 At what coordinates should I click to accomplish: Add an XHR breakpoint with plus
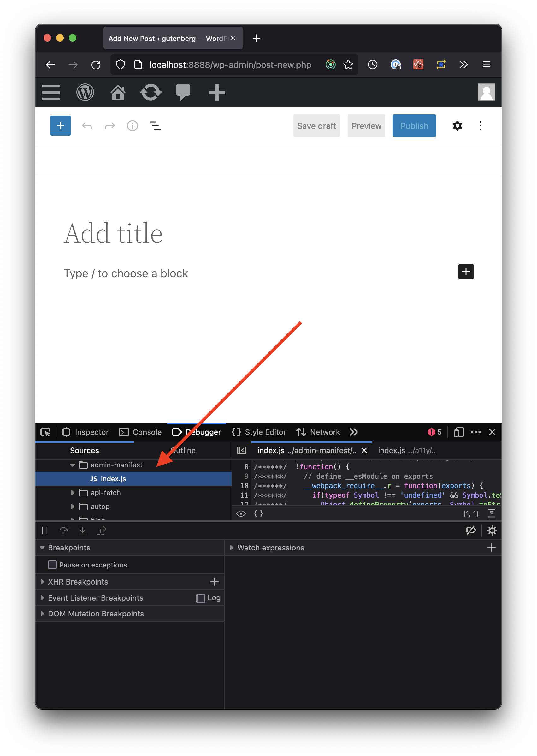pos(215,582)
